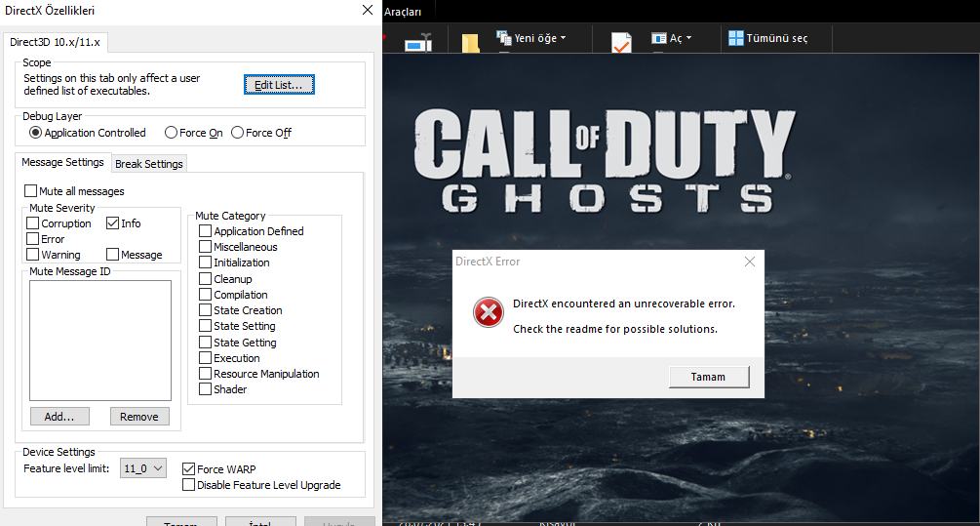
Task: Close the DirectX Özellikleri window
Action: (368, 10)
